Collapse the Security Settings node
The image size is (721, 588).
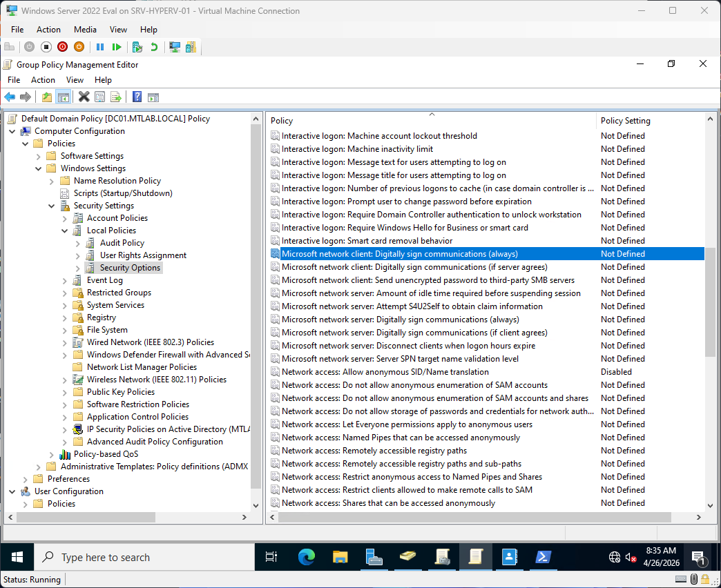tap(52, 206)
